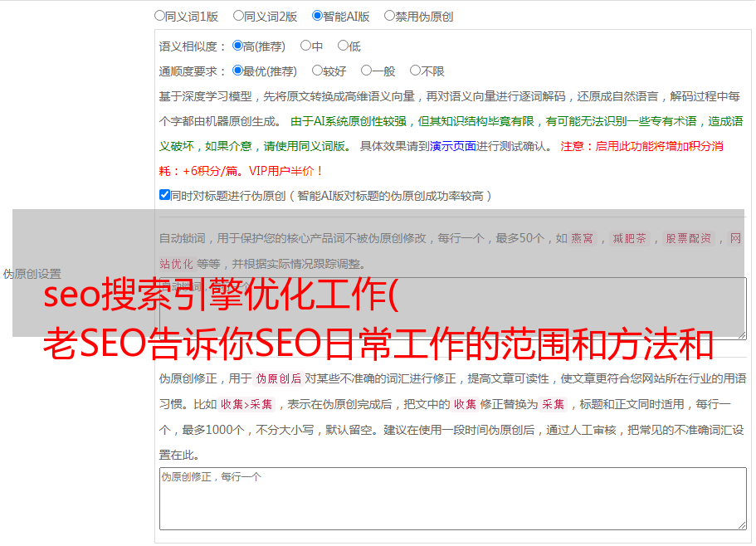Set 语义相似度 to 高(推荐)
Image resolution: width=756 pixels, height=546 pixels.
point(237,46)
